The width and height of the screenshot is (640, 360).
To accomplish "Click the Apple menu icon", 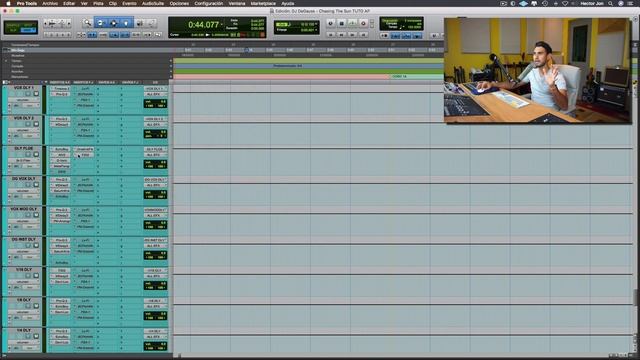I will point(8,3).
